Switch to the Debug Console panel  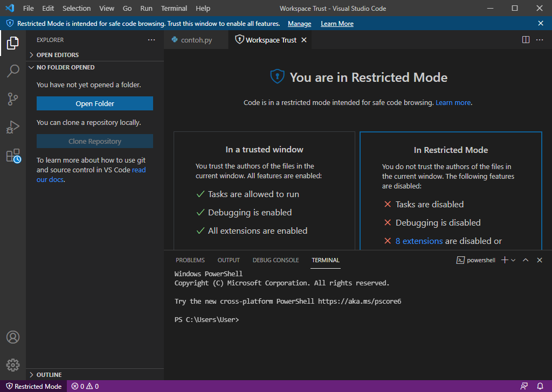pos(275,260)
